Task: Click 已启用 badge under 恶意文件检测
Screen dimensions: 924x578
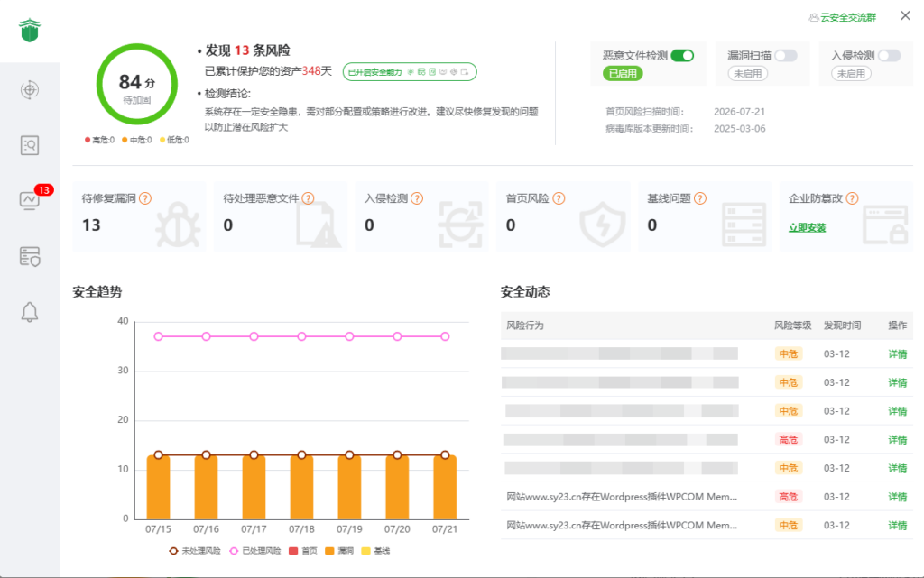Action: coord(623,74)
